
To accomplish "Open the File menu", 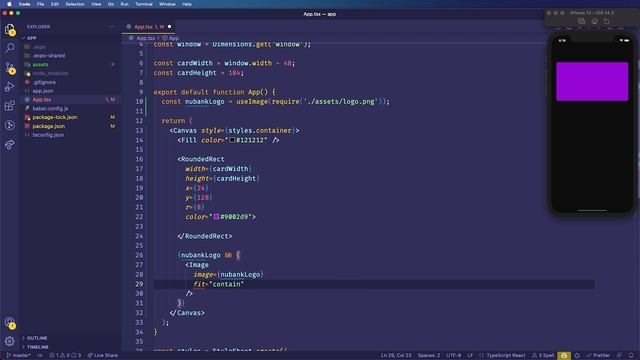I will (x=40, y=4).
